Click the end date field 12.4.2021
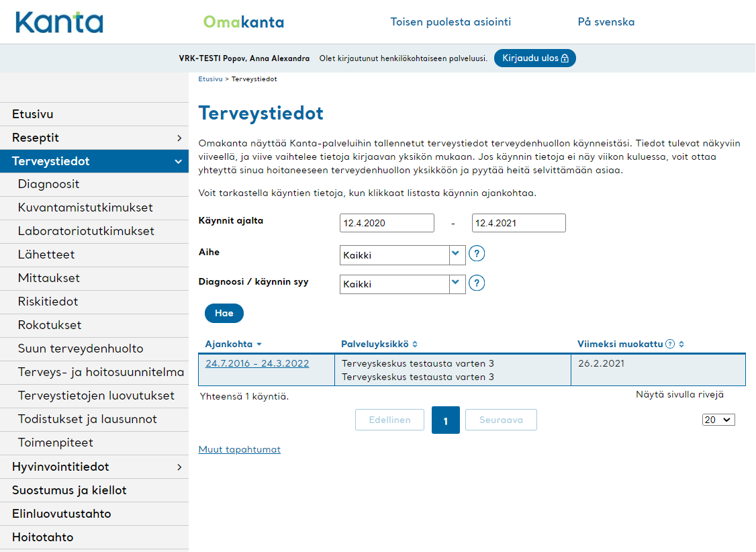Screen dimensions: 756x552 click(518, 223)
